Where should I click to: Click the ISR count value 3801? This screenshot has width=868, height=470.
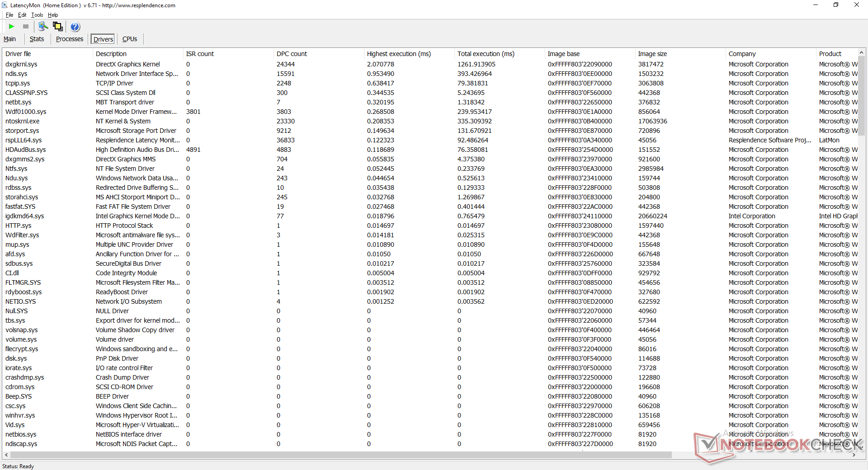[x=193, y=112]
